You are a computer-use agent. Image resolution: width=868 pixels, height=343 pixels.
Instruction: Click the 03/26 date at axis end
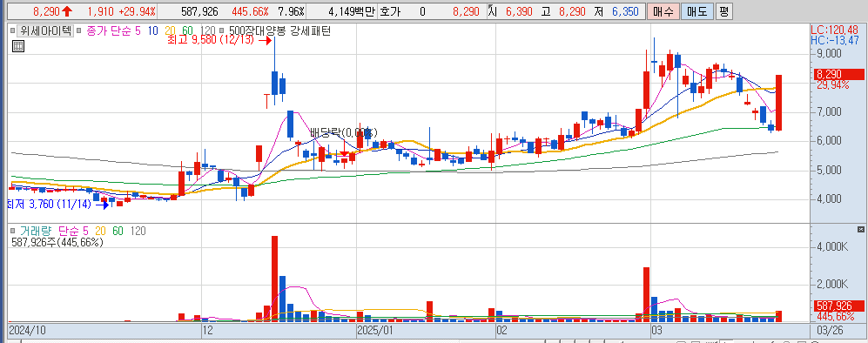tap(829, 330)
